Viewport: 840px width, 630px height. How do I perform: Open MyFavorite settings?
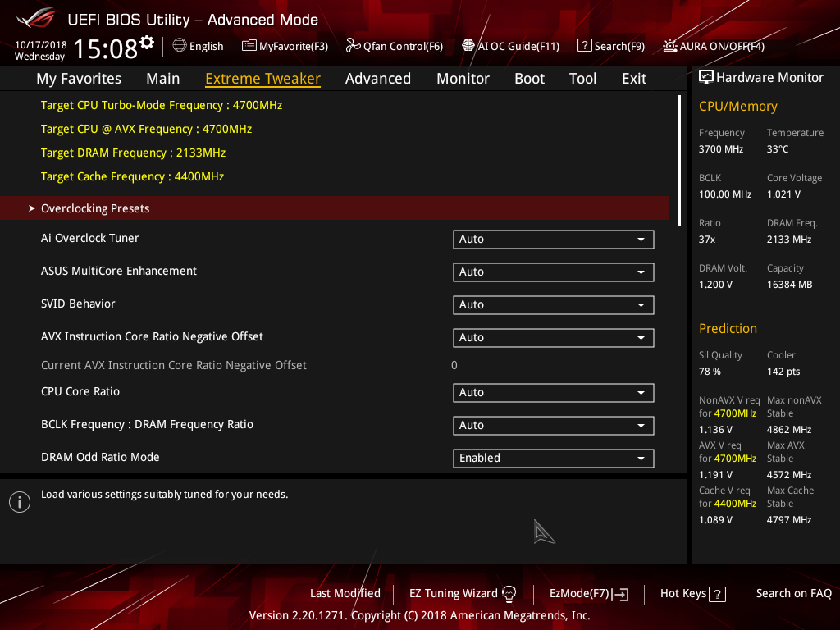tap(285, 46)
